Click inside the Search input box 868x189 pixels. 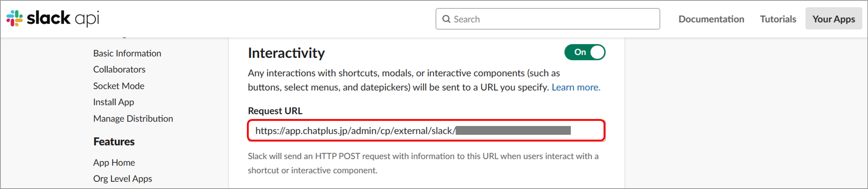[547, 19]
